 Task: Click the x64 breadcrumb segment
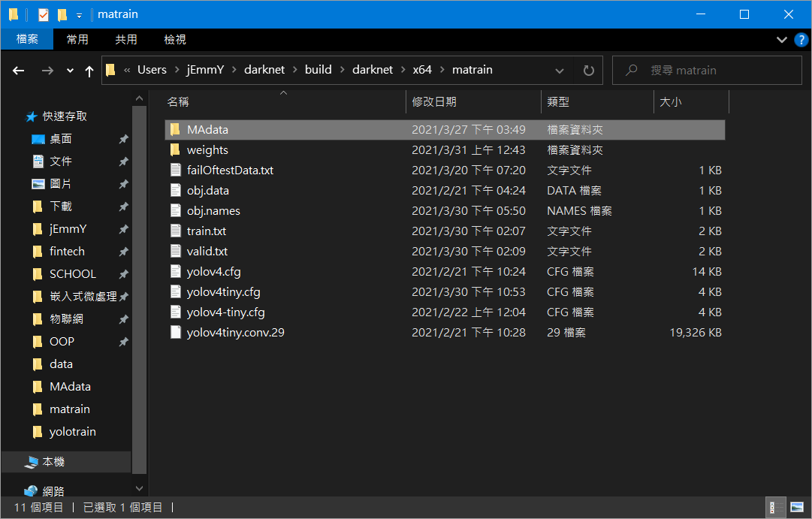[422, 70]
